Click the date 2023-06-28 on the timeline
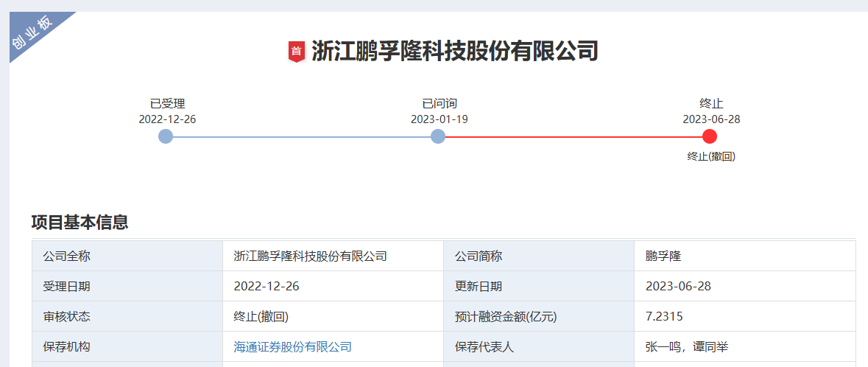Screen dimensions: 868x367 [711, 119]
